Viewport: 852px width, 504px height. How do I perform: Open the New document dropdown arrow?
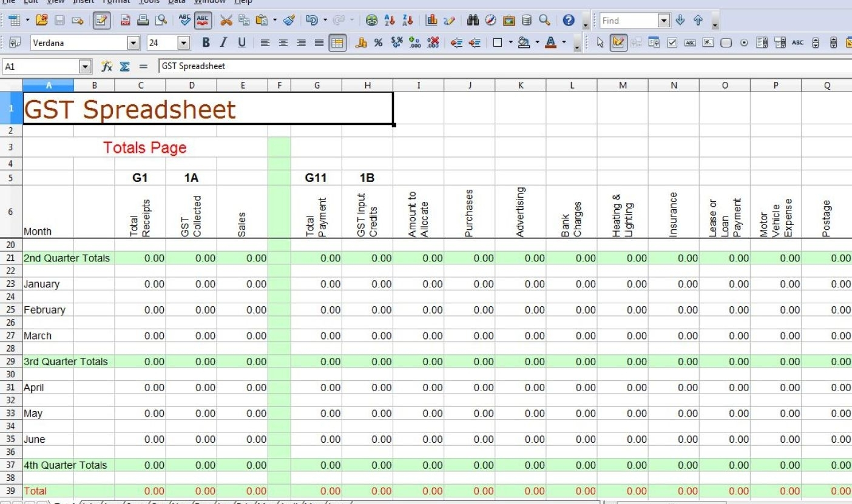coord(27,21)
